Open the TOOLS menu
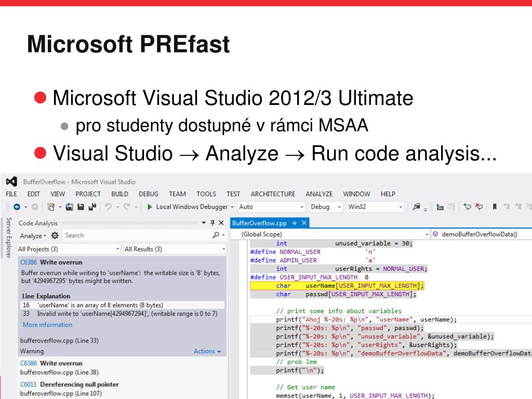532x399 pixels. pyautogui.click(x=206, y=194)
